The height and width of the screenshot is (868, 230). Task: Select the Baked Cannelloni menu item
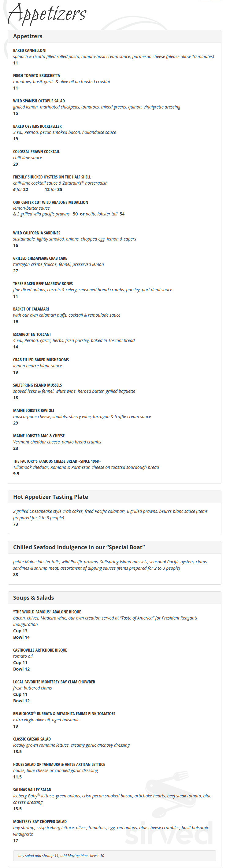click(30, 50)
